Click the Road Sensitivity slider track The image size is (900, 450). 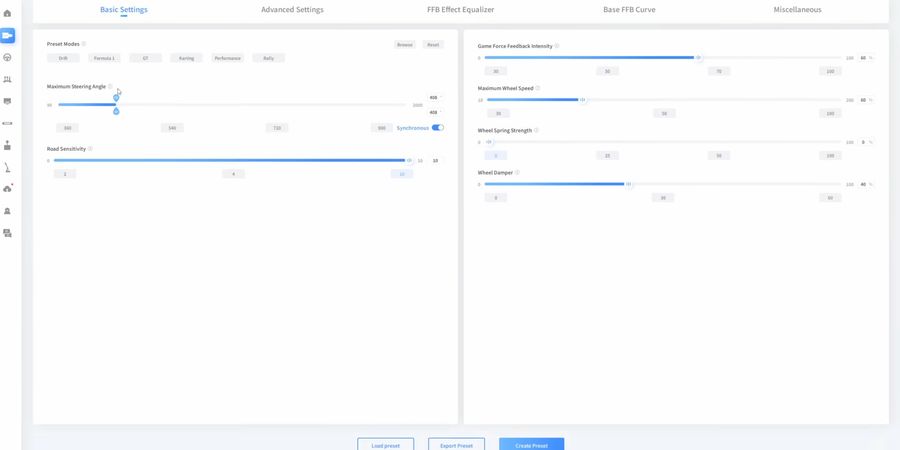(x=230, y=160)
